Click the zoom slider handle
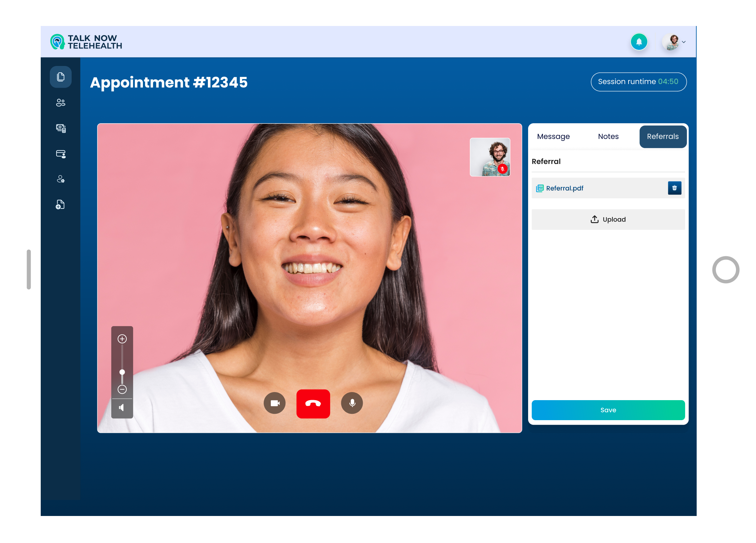Image resolution: width=756 pixels, height=543 pixels. (x=122, y=372)
